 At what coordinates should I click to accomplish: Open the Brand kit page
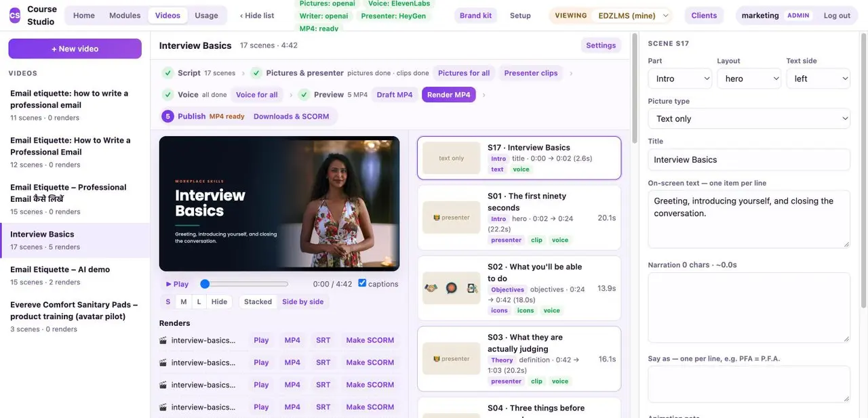[x=476, y=16]
